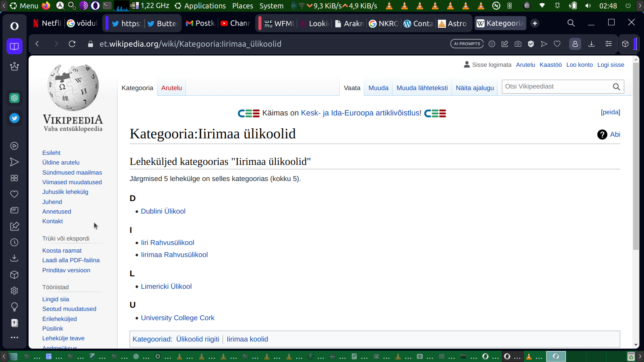Open My Flow paper-plane icon in sidebar
This screenshot has width=644, height=362.
pyautogui.click(x=14, y=162)
